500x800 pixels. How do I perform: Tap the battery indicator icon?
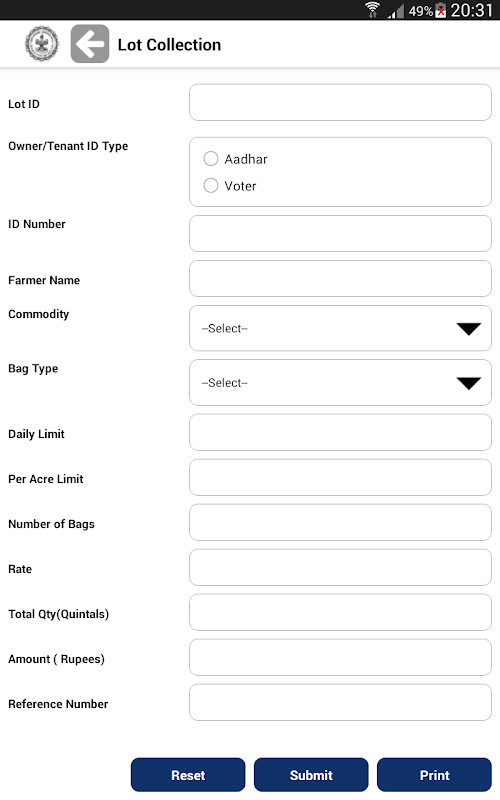pos(441,10)
